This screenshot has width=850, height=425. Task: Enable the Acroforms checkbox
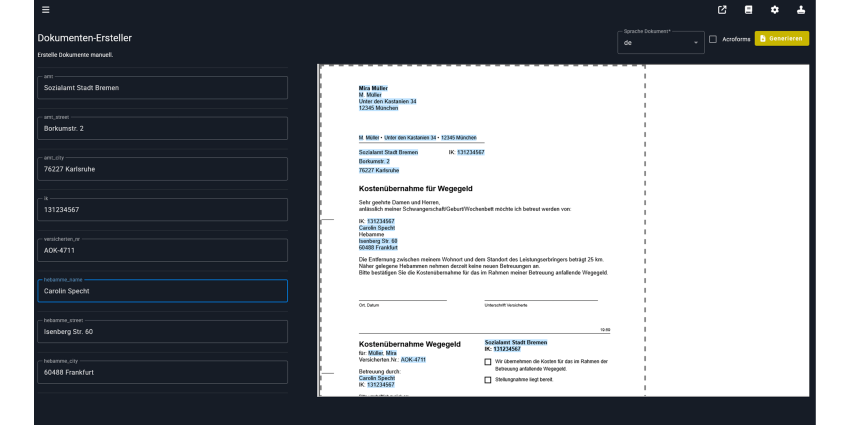click(713, 39)
